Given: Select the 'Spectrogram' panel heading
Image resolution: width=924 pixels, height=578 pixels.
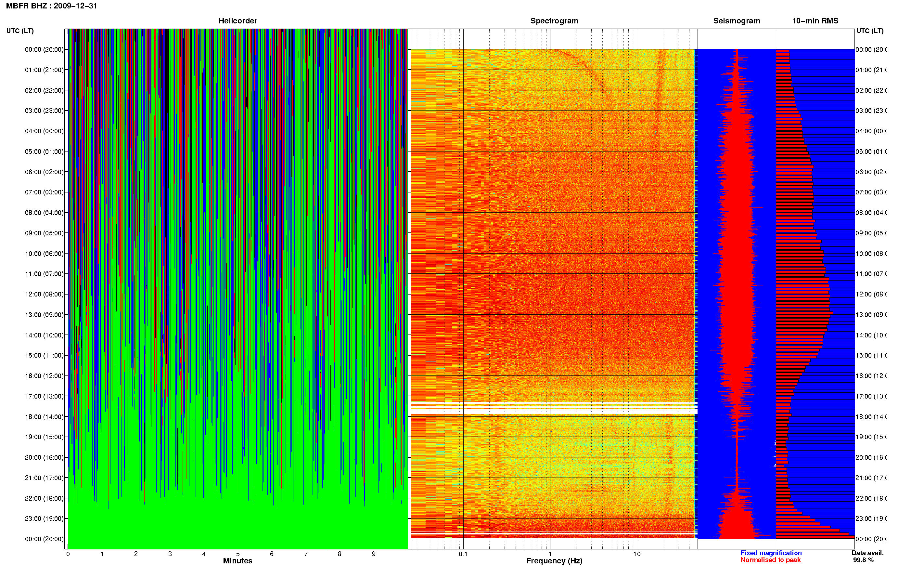Looking at the screenshot, I should pos(554,21).
